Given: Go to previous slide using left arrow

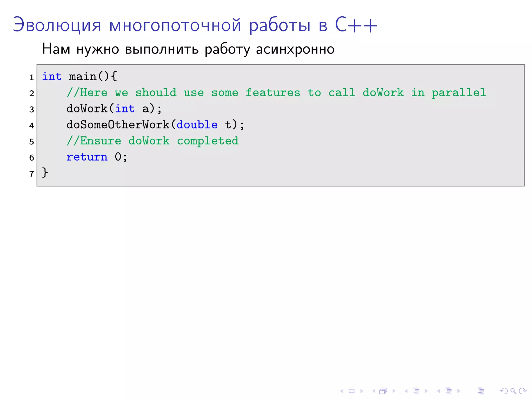Looking at the screenshot, I should click(x=342, y=391).
